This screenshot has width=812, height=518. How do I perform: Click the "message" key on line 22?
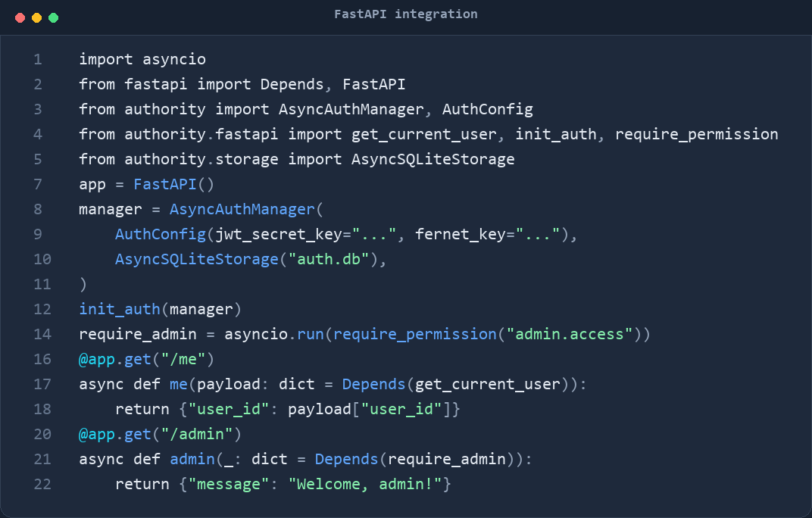[229, 484]
